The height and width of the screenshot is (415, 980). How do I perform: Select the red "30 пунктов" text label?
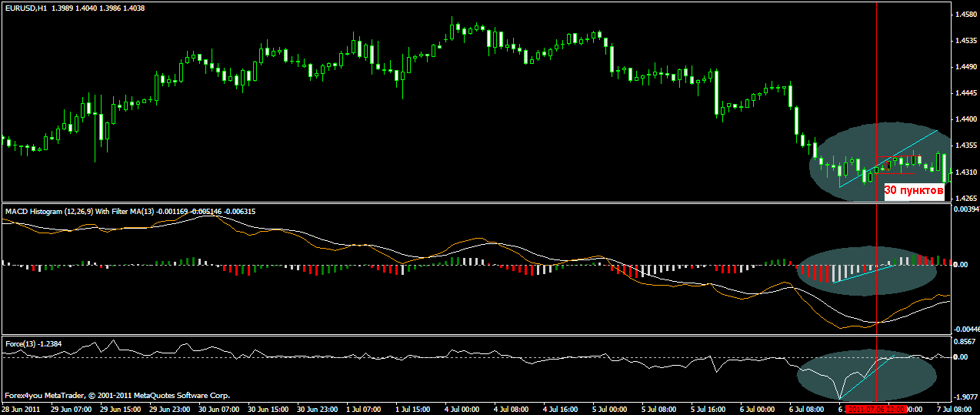(x=913, y=190)
